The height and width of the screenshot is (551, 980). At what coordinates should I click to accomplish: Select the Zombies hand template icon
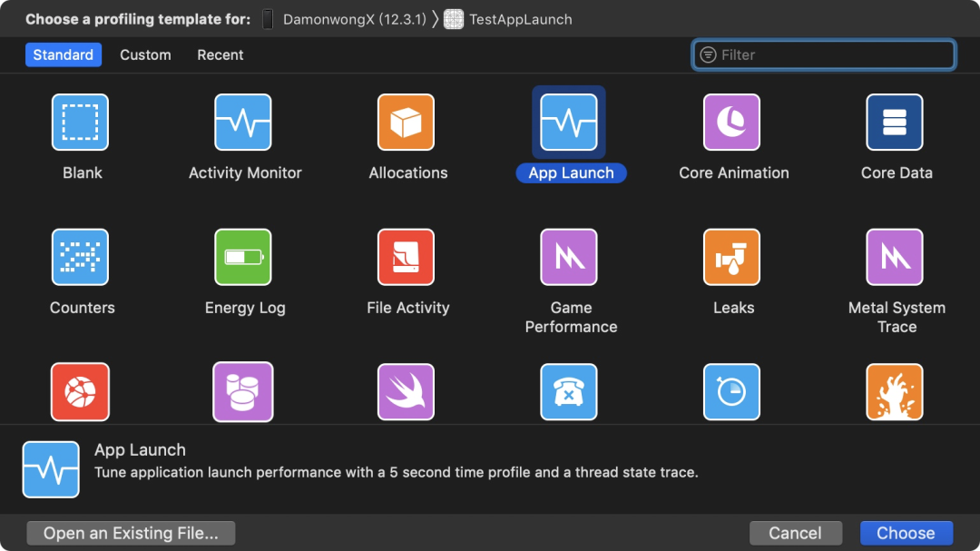click(895, 391)
